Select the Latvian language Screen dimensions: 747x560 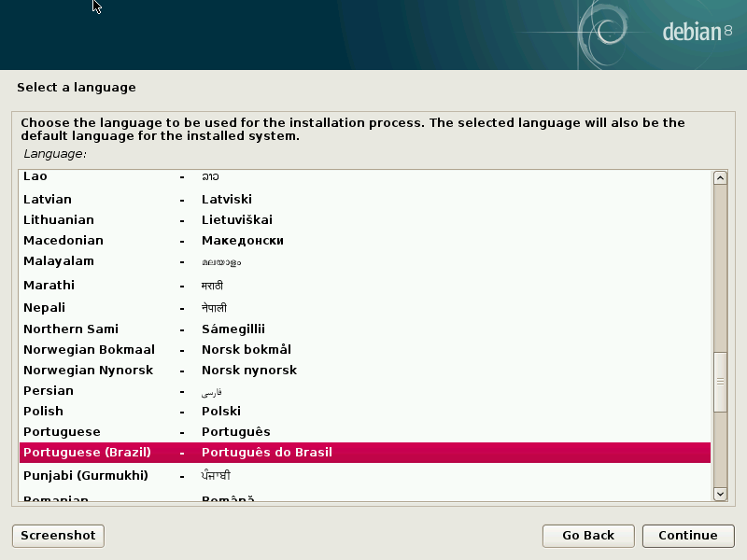pos(364,199)
